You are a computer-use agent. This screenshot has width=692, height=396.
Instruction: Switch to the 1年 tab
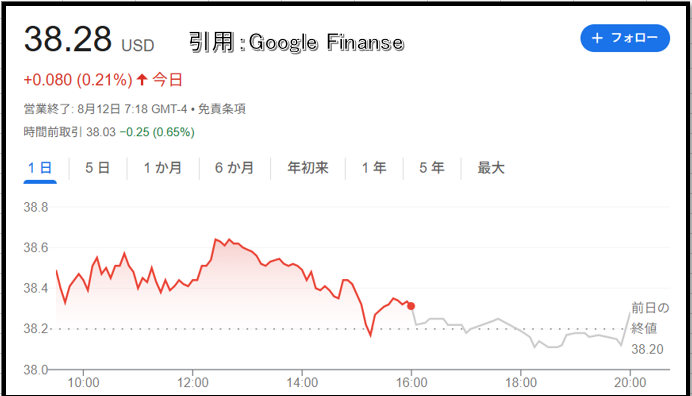[x=374, y=168]
